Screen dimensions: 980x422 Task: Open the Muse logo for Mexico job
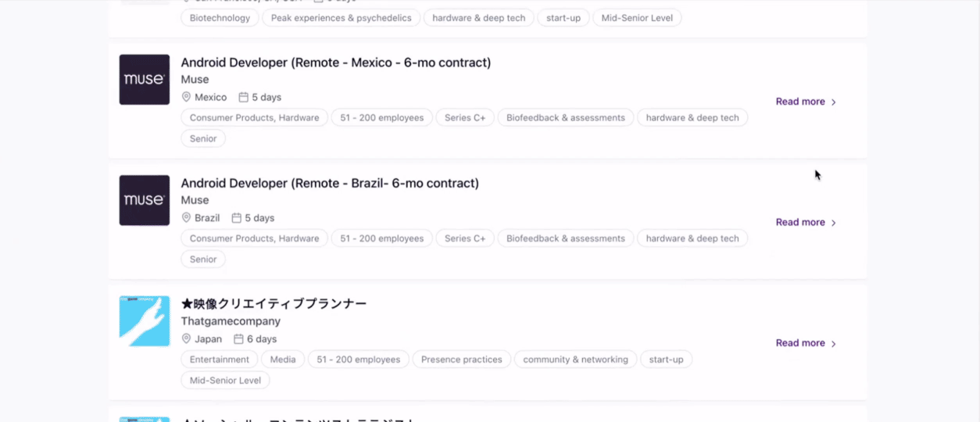click(145, 80)
